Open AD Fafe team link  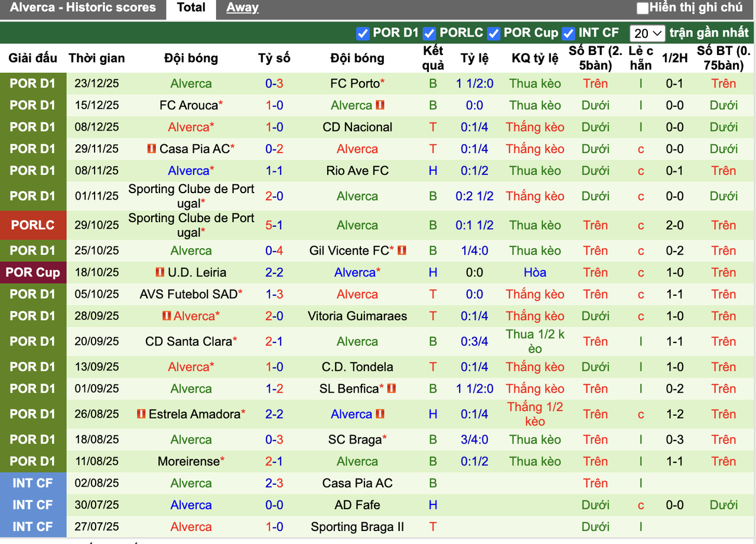[357, 505]
